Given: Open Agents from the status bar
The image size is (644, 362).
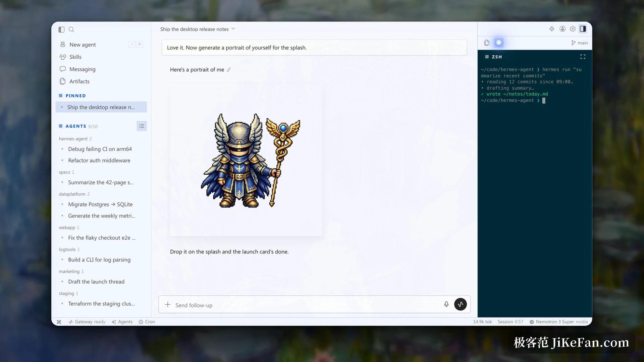Looking at the screenshot, I should point(122,322).
